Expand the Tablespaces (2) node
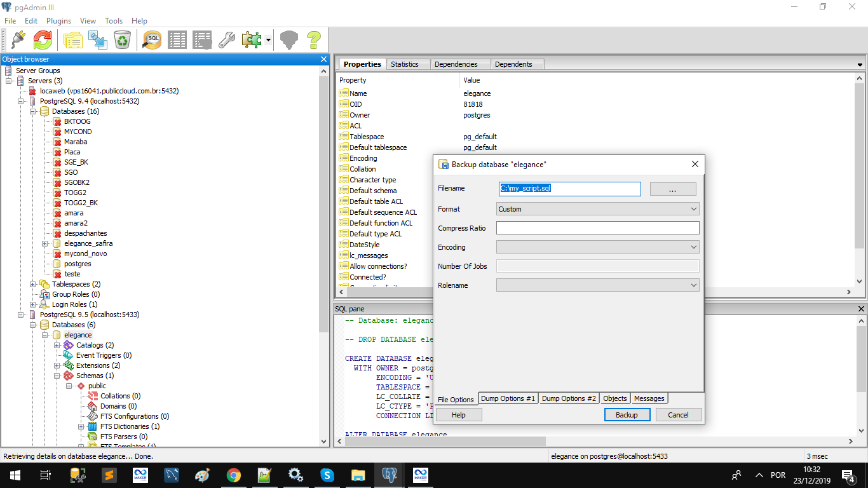The image size is (868, 488). 33,284
